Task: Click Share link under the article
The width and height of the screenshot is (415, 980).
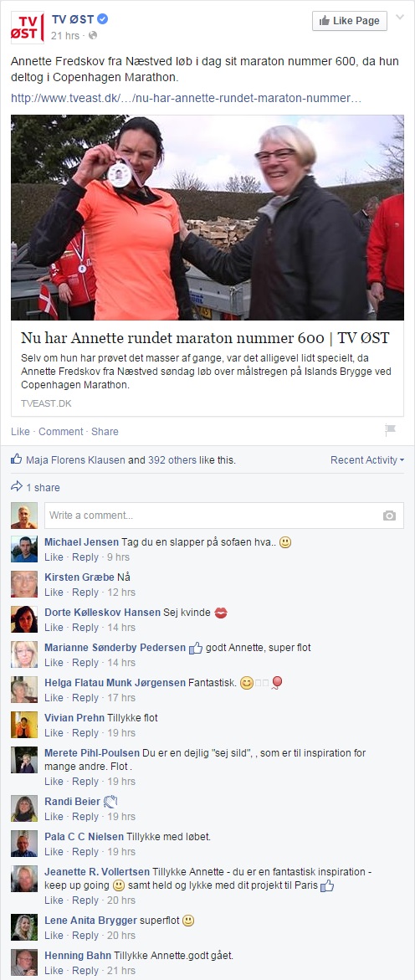Action: click(105, 431)
